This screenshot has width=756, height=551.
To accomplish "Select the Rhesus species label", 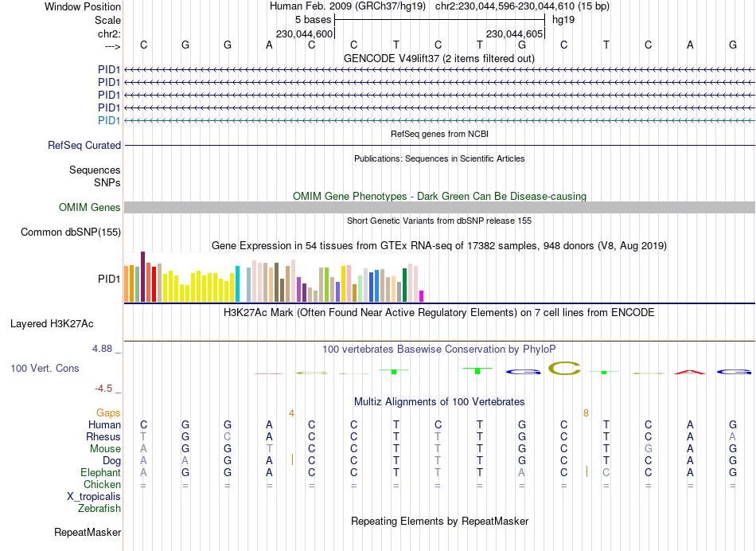I will point(103,436).
